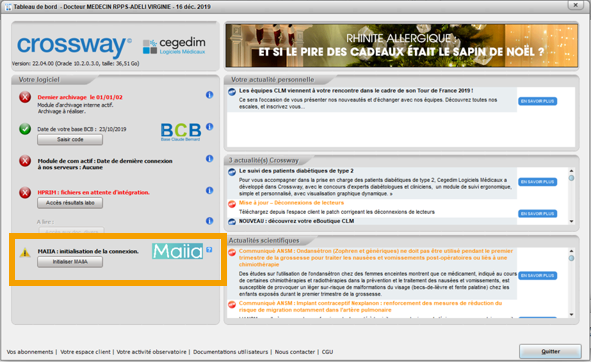Image resolution: width=591 pixels, height=362 pixels.
Task: Open Documentations utilisateurs link
Action: point(230,352)
